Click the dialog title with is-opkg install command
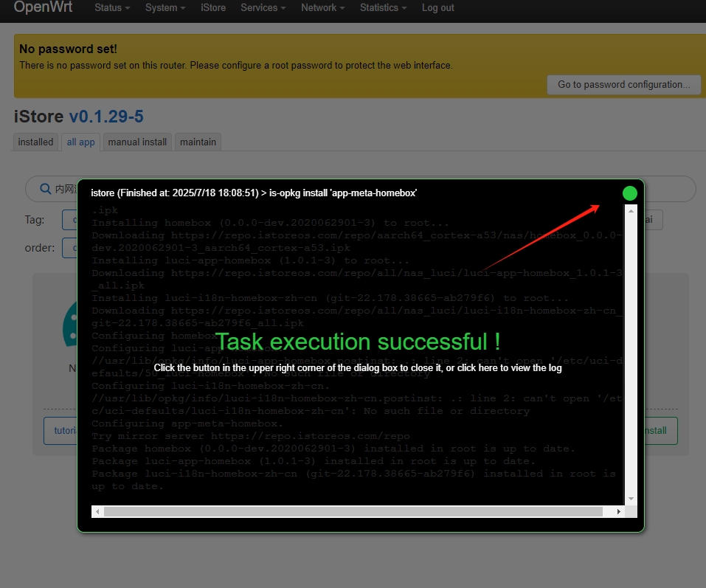The image size is (706, 588). point(254,193)
